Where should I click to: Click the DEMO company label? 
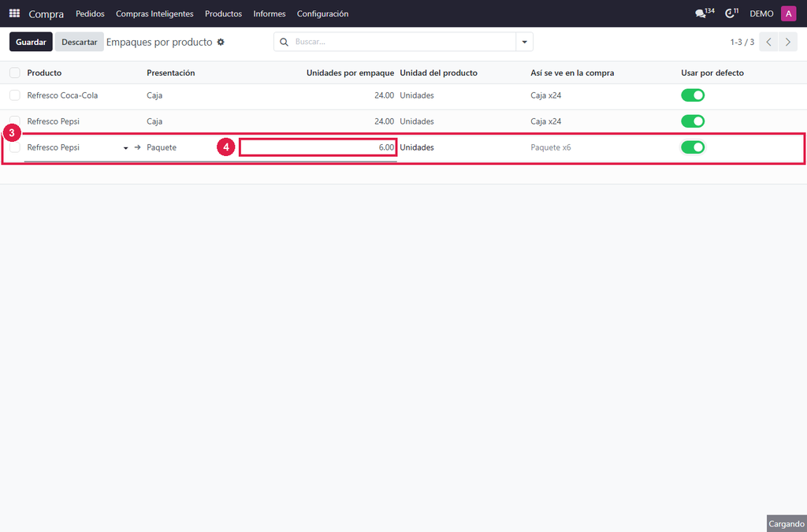pos(761,14)
